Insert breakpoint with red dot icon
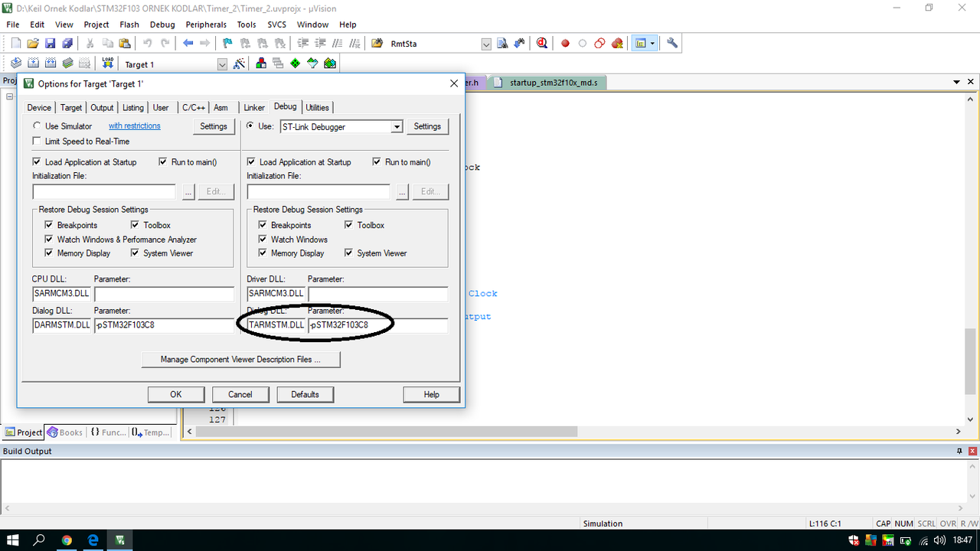Image resolution: width=980 pixels, height=551 pixels. [566, 44]
